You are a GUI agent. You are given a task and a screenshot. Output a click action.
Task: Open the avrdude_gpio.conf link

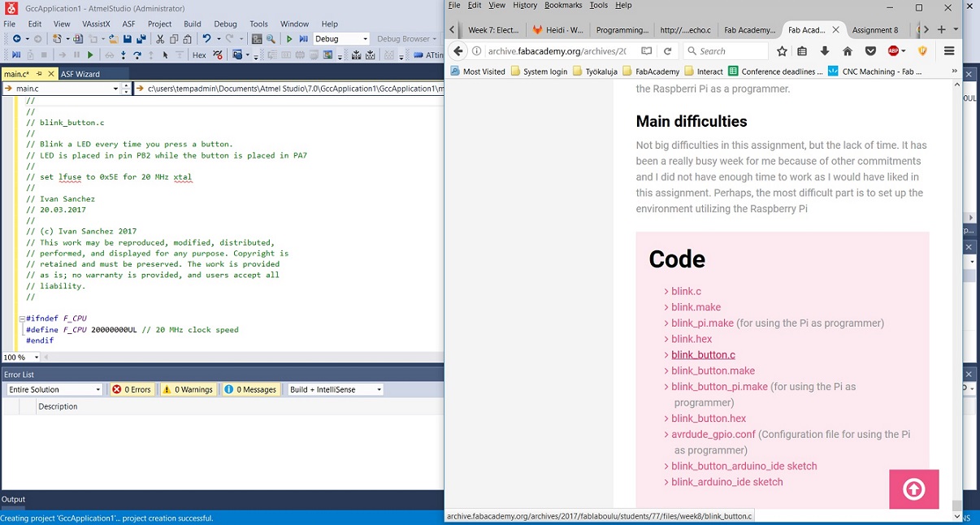tap(713, 435)
